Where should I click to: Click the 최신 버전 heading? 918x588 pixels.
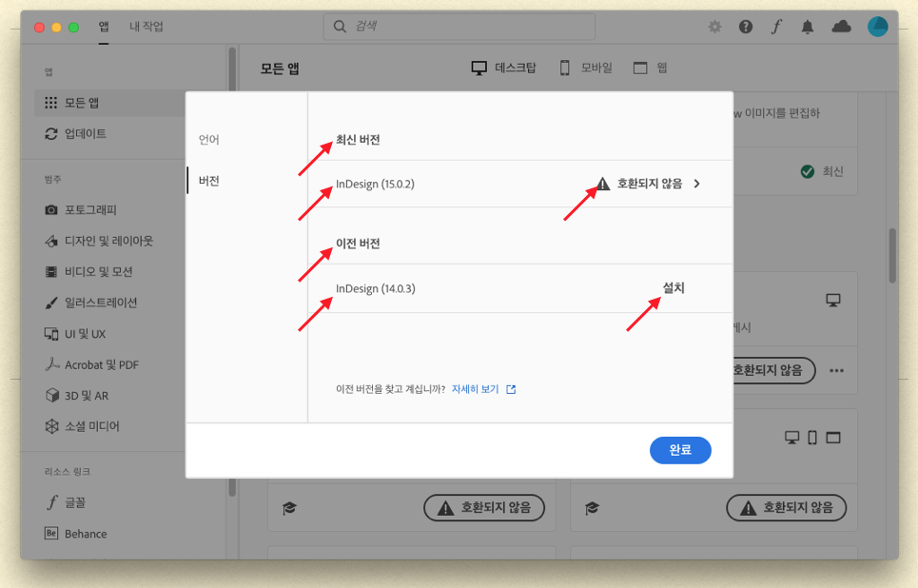(x=358, y=139)
